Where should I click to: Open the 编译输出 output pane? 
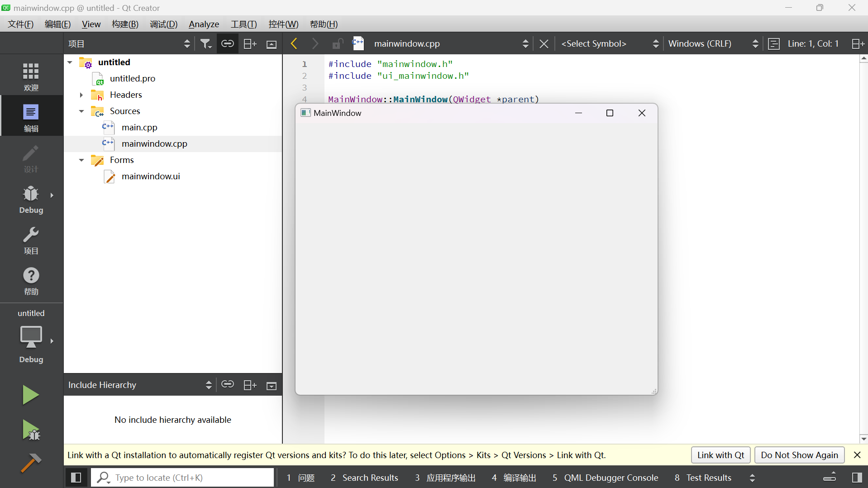[x=514, y=478]
